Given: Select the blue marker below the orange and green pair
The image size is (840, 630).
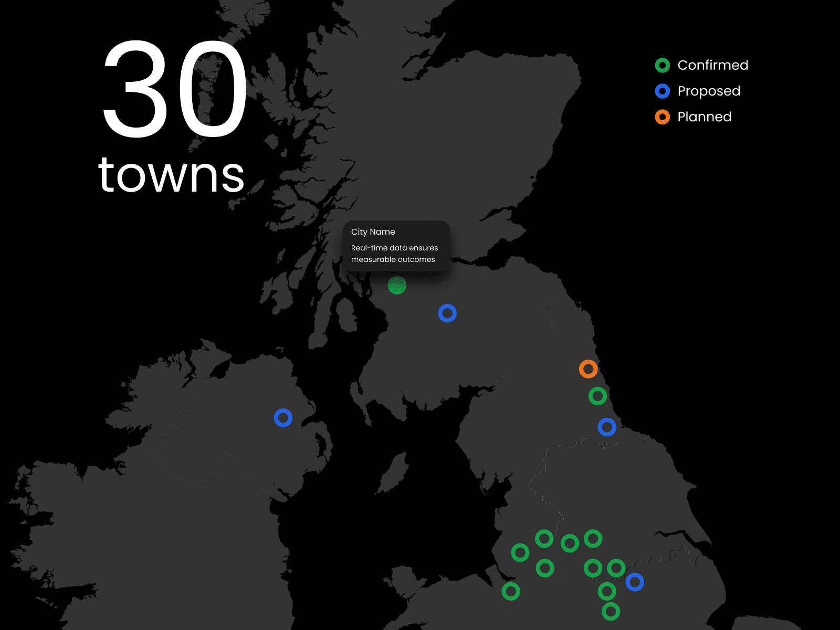Looking at the screenshot, I should [607, 427].
